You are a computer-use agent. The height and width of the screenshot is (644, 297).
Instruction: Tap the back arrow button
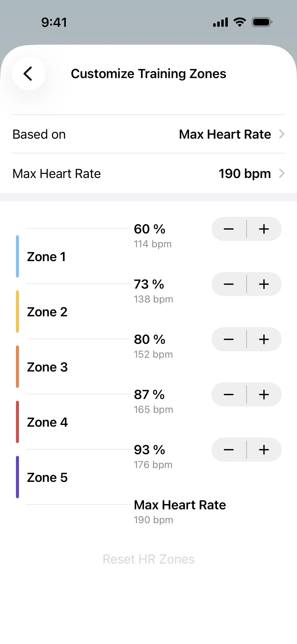(28, 73)
